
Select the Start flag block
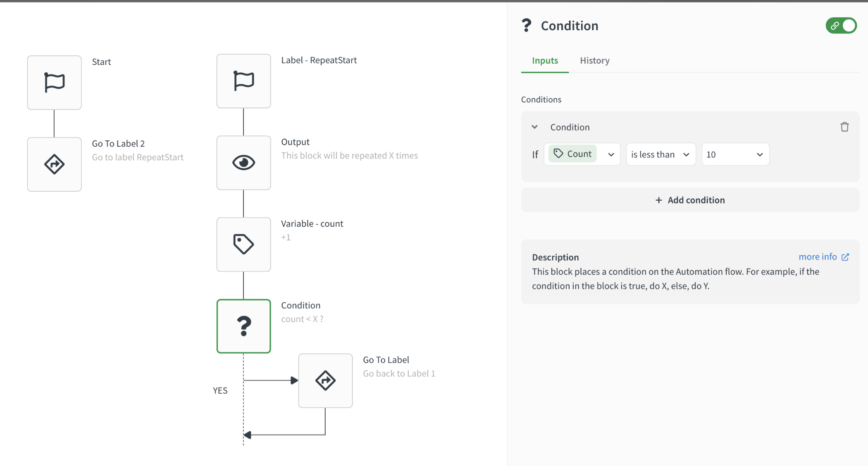point(54,82)
